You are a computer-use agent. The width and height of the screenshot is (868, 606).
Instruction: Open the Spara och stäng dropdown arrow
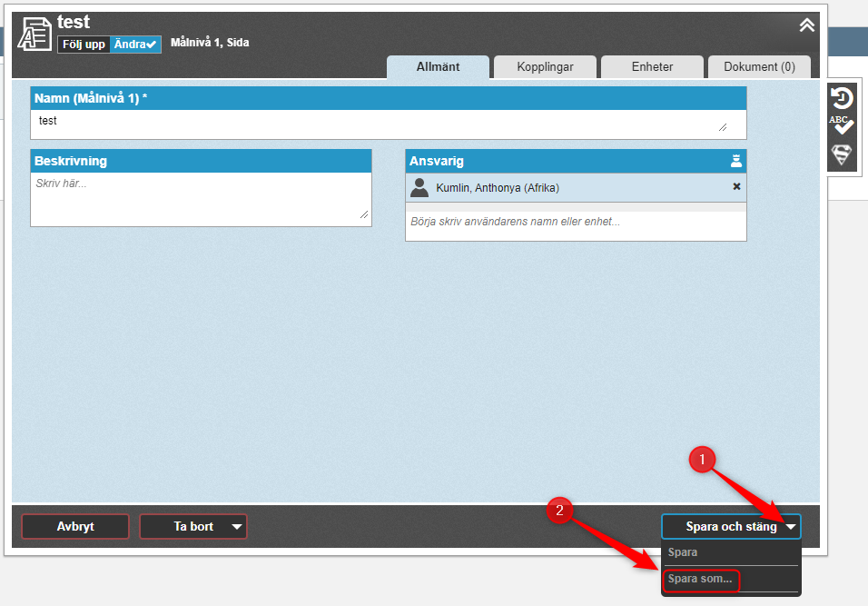tap(792, 527)
